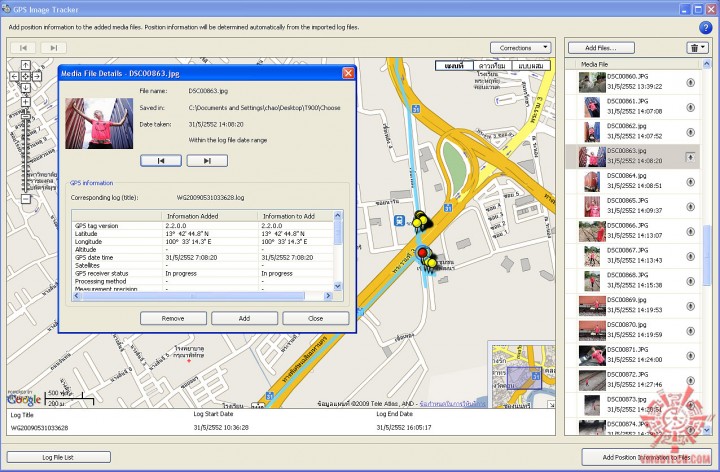Click the Remove button
Screen dimensions: 720x472
[x=173, y=318]
